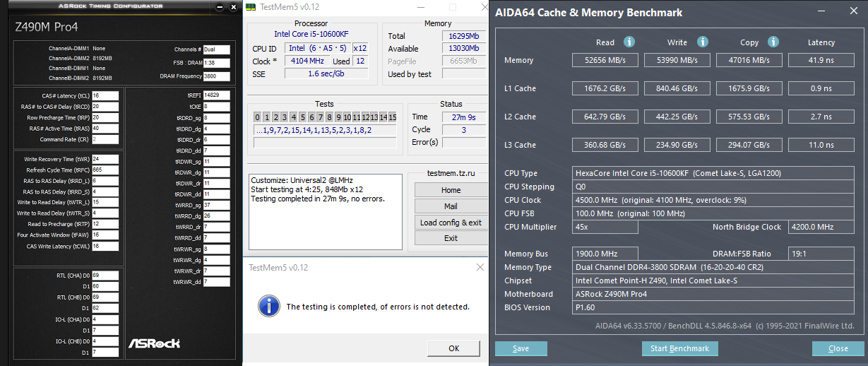Click the Memory Read value 52656 MB/s
Viewport: 868px width, 366px height.
click(x=605, y=60)
